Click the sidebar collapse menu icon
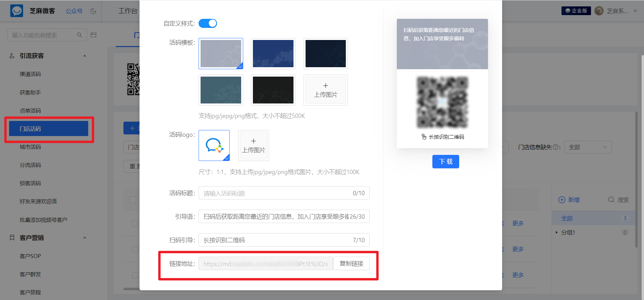 click(x=94, y=35)
